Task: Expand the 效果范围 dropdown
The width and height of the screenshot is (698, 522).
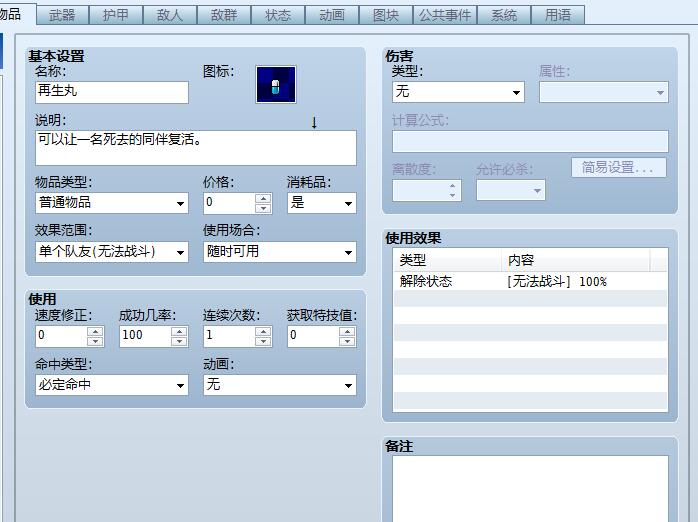Action: point(112,252)
